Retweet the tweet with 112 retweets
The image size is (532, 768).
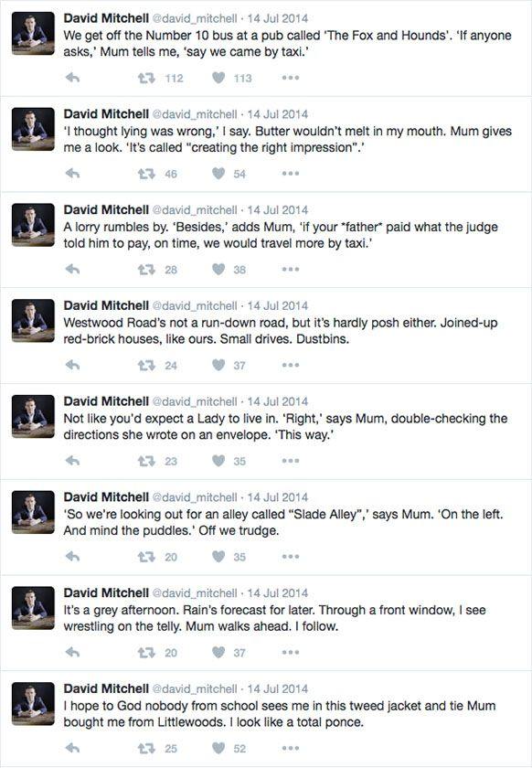[x=146, y=78]
